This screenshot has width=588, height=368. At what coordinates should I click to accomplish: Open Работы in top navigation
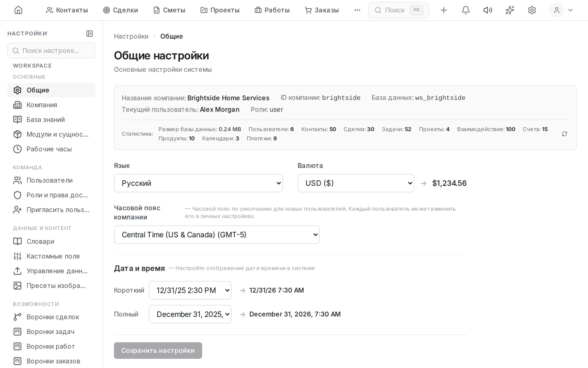(272, 10)
